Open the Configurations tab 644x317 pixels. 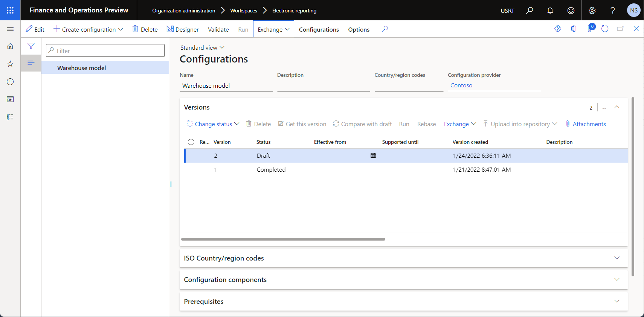click(319, 29)
